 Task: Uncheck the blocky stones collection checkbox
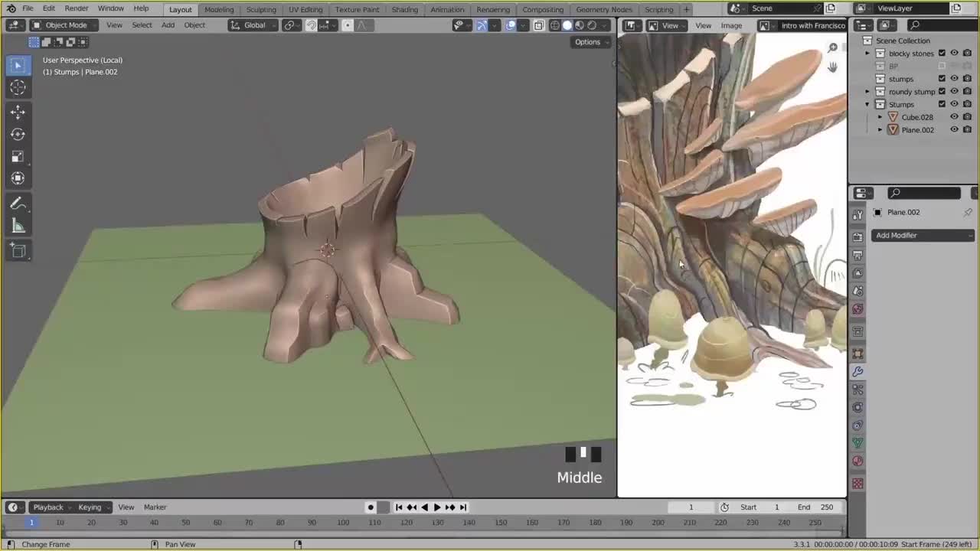[942, 54]
